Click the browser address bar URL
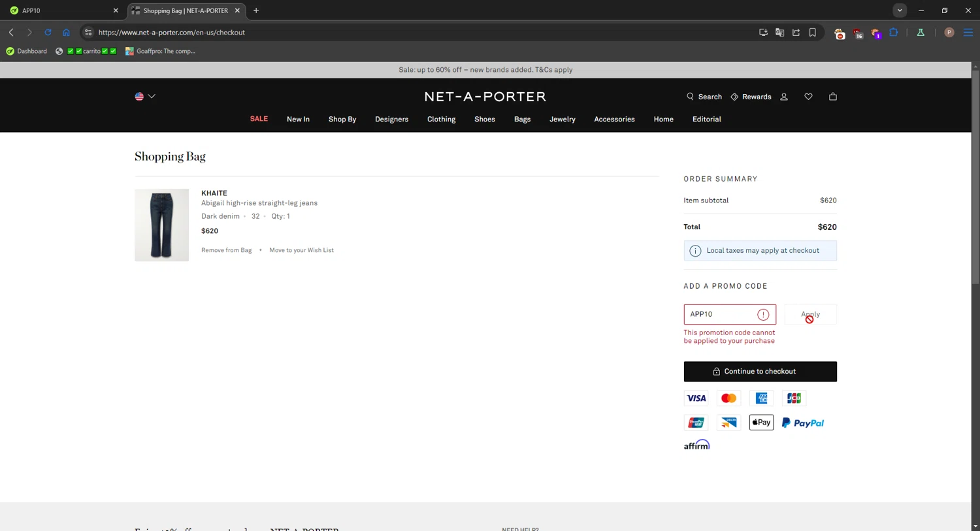This screenshot has width=980, height=531. [172, 32]
